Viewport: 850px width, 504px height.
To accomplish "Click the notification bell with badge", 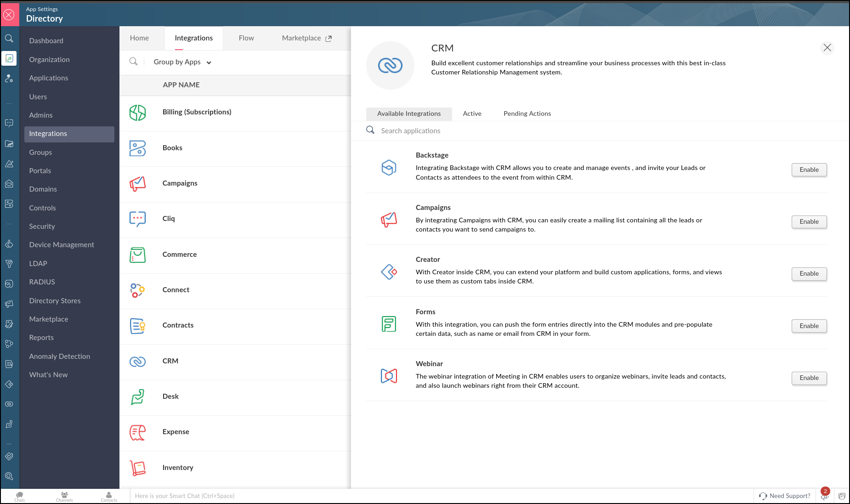I will coord(825,495).
